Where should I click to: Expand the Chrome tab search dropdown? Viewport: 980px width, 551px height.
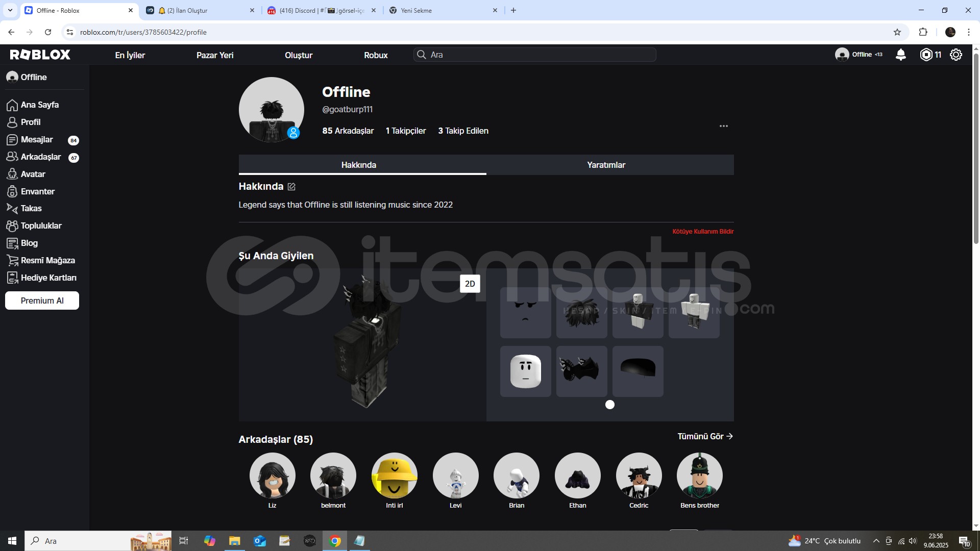point(10,10)
